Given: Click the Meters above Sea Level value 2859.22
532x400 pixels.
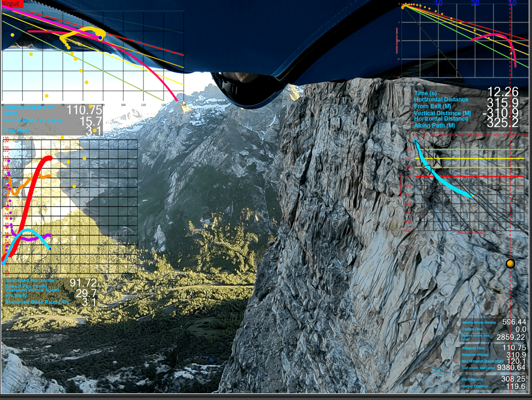Looking at the screenshot, I should pos(510,337).
